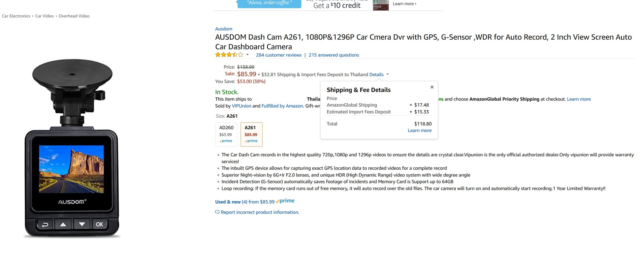Click the star rating icons
Image resolution: width=644 pixels, height=269 pixels.
point(229,55)
